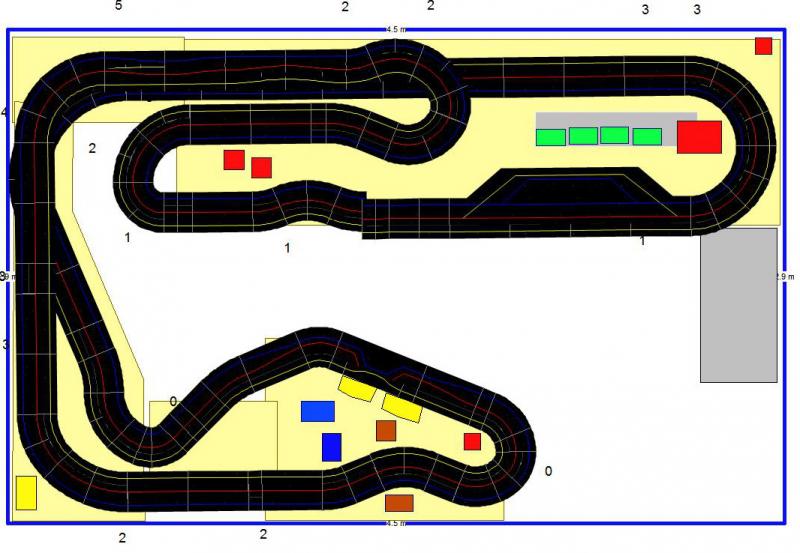Select red square inside the bottom-right hairpin
The width and height of the screenshot is (800, 553).
[472, 442]
